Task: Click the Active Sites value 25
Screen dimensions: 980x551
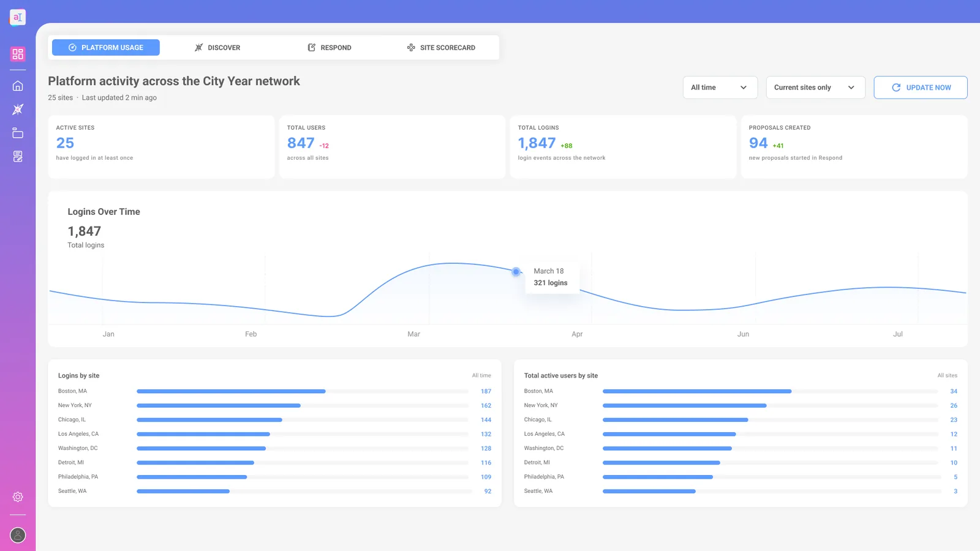Action: [x=65, y=143]
